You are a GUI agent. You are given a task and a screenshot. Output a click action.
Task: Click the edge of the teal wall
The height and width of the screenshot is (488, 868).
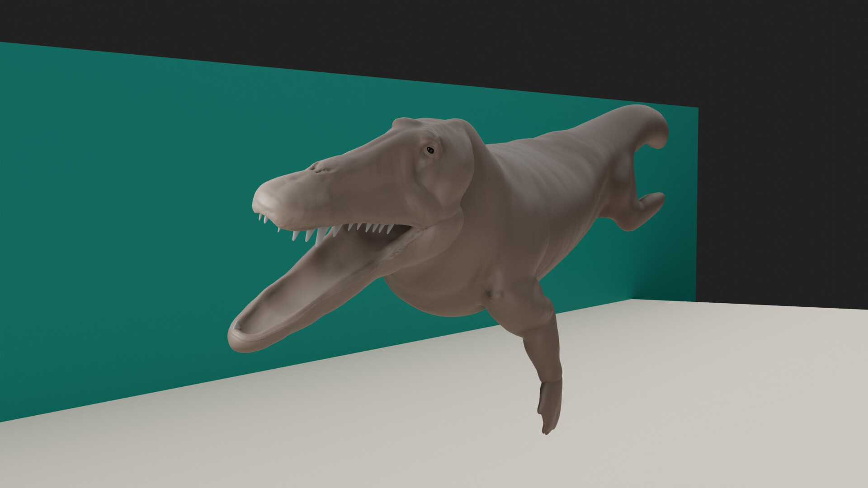696,203
